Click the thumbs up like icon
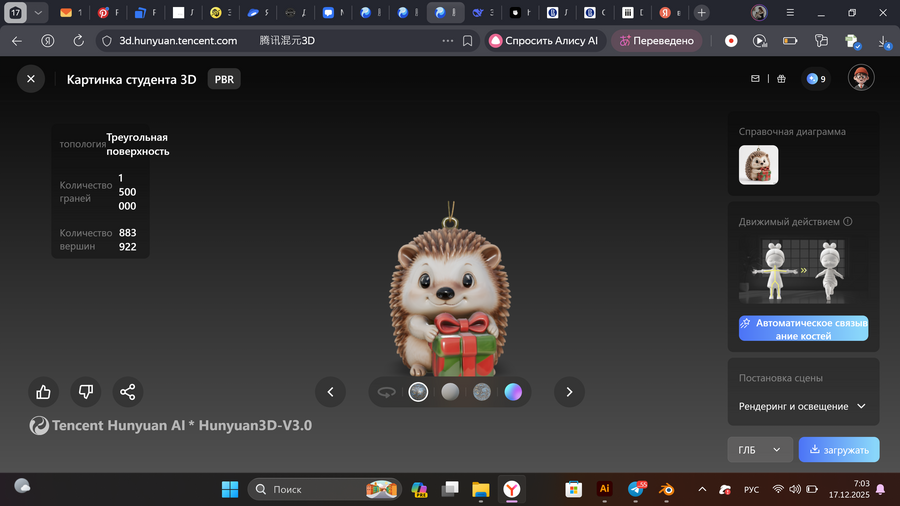Image resolution: width=900 pixels, height=506 pixels. point(44,392)
